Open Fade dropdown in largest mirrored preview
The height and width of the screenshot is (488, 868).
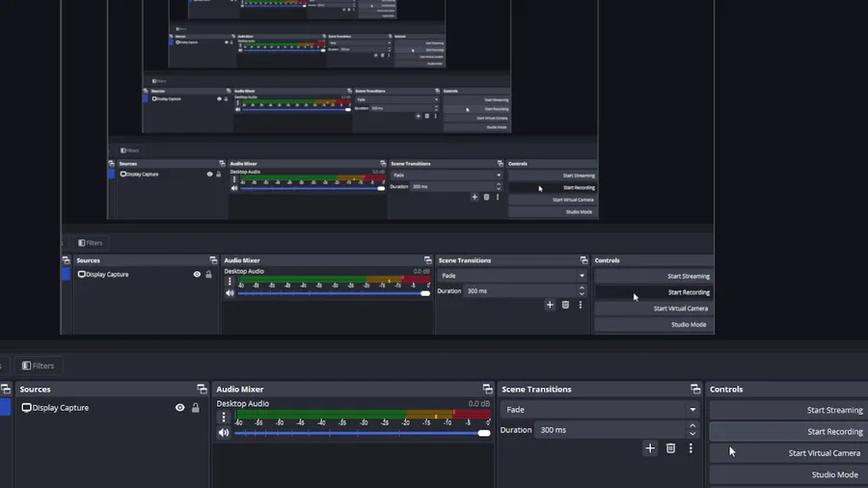pos(512,276)
